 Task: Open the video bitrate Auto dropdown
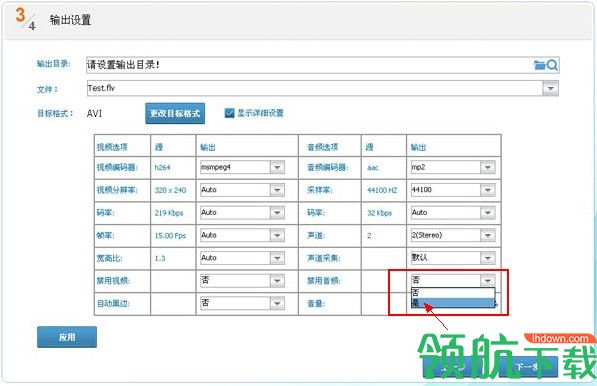click(x=277, y=212)
